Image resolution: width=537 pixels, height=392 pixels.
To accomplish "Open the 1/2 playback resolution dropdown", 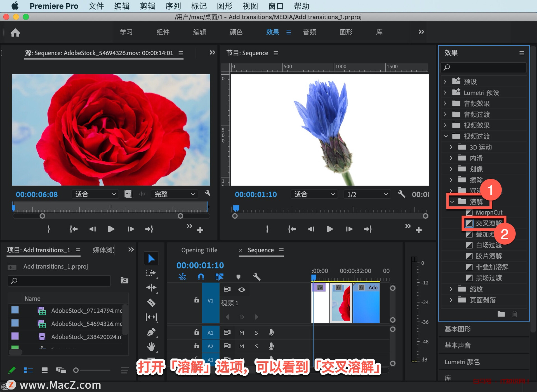I will point(367,194).
